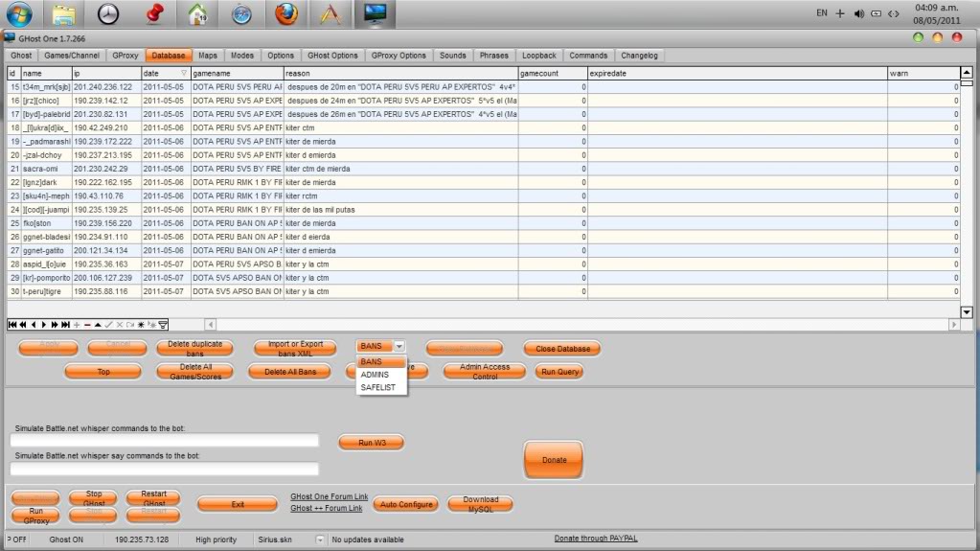
Task: Open Firefox from the taskbar
Action: [x=286, y=13]
